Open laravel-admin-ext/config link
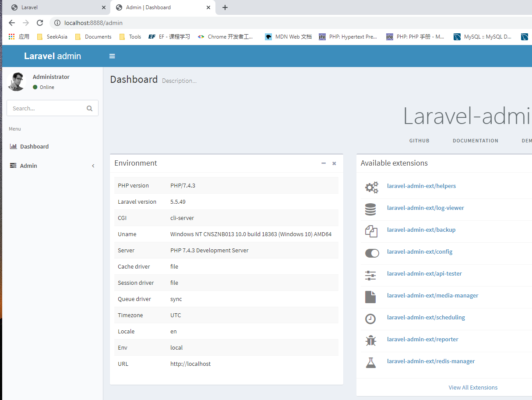The width and height of the screenshot is (532, 400). point(420,251)
